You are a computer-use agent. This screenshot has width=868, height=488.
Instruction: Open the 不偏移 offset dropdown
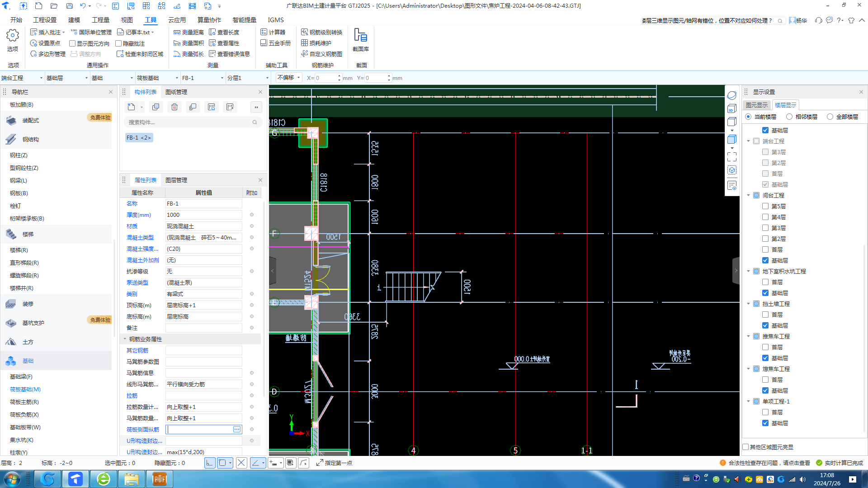[x=289, y=78]
